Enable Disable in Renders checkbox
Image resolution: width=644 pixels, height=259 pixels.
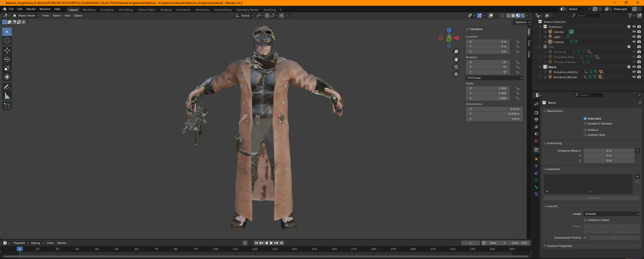pyautogui.click(x=585, y=123)
